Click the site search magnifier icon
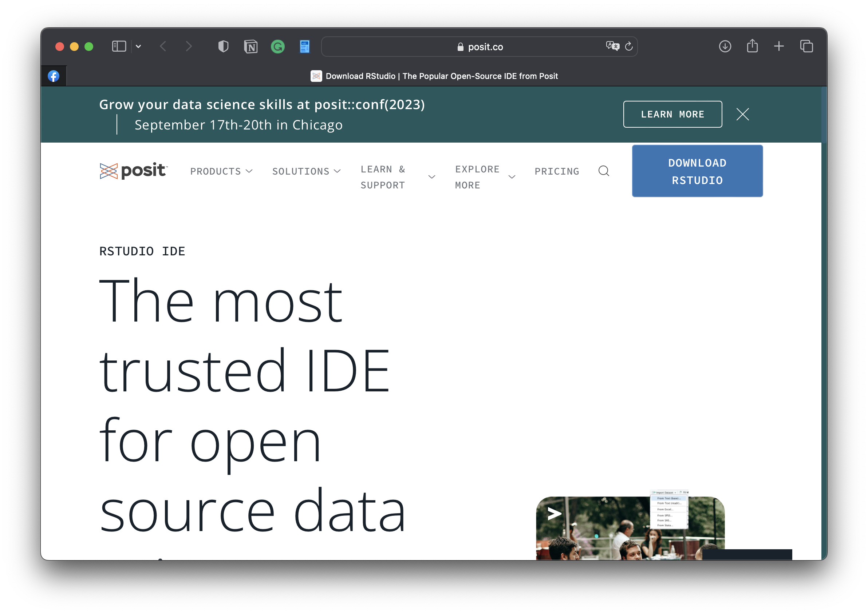 [604, 171]
